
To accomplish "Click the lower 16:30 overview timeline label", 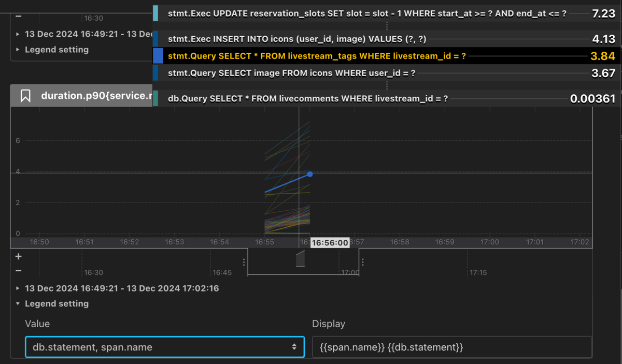I will coord(94,272).
